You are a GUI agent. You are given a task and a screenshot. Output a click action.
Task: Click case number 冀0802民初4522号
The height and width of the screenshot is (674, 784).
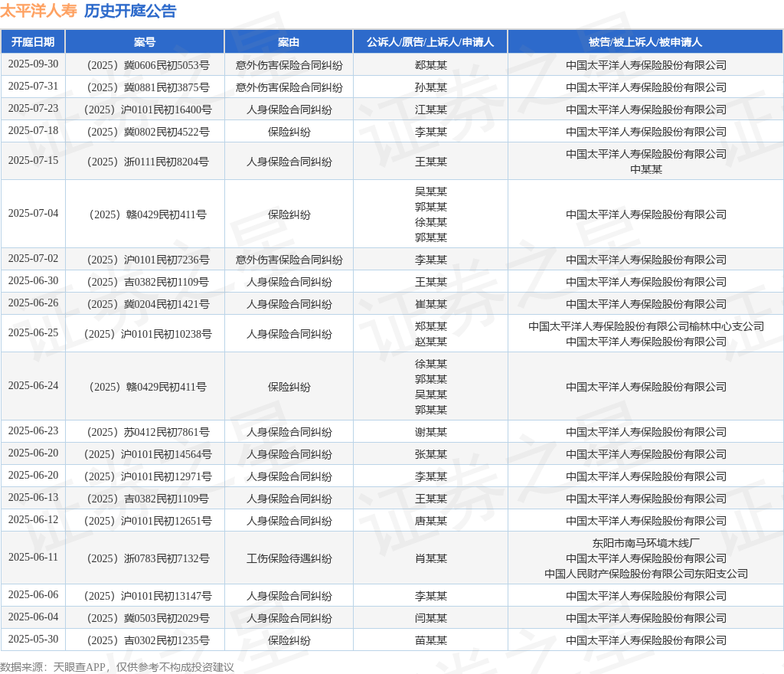pos(148,132)
